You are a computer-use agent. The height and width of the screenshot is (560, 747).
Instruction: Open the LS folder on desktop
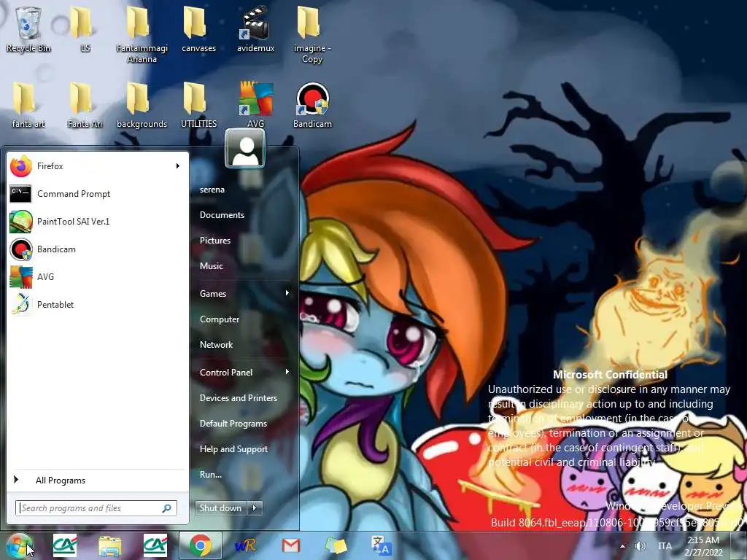(x=85, y=29)
